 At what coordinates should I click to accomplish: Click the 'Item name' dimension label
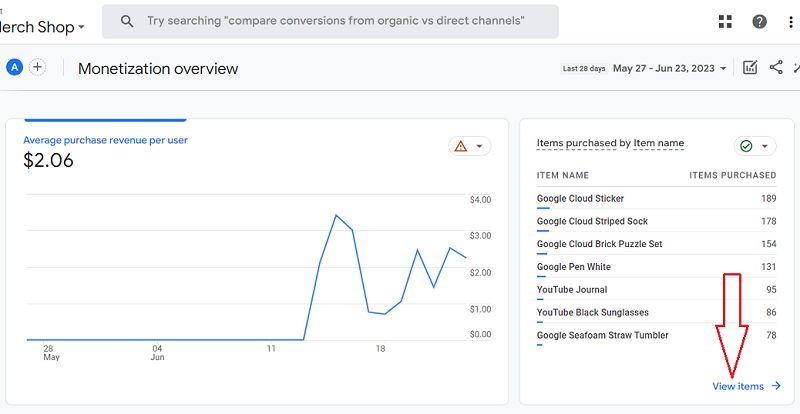658,143
